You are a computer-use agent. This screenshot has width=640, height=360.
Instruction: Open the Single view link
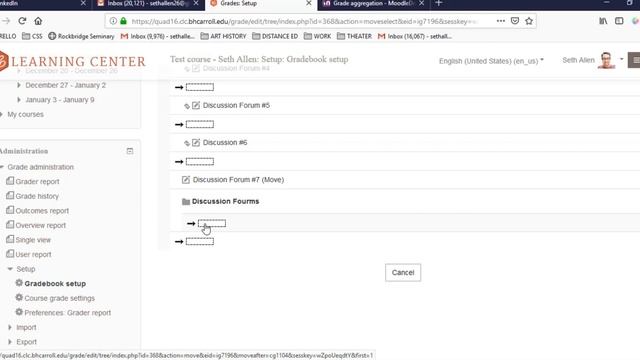coord(33,240)
